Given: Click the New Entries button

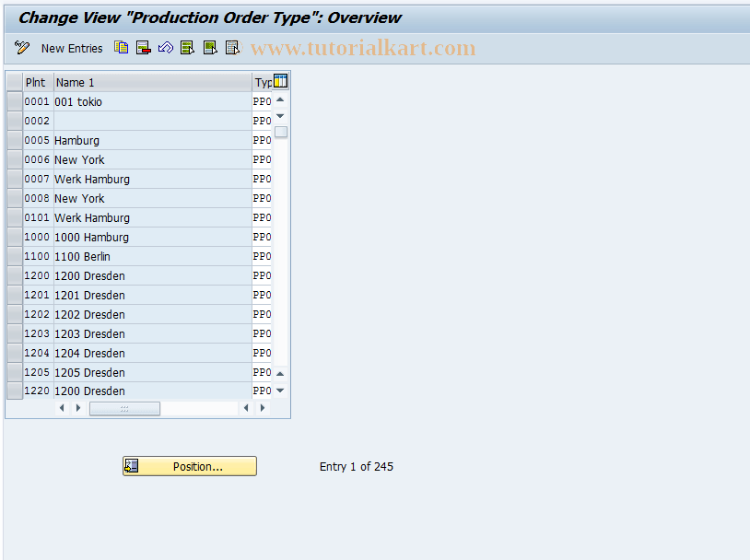Looking at the screenshot, I should coord(72,48).
